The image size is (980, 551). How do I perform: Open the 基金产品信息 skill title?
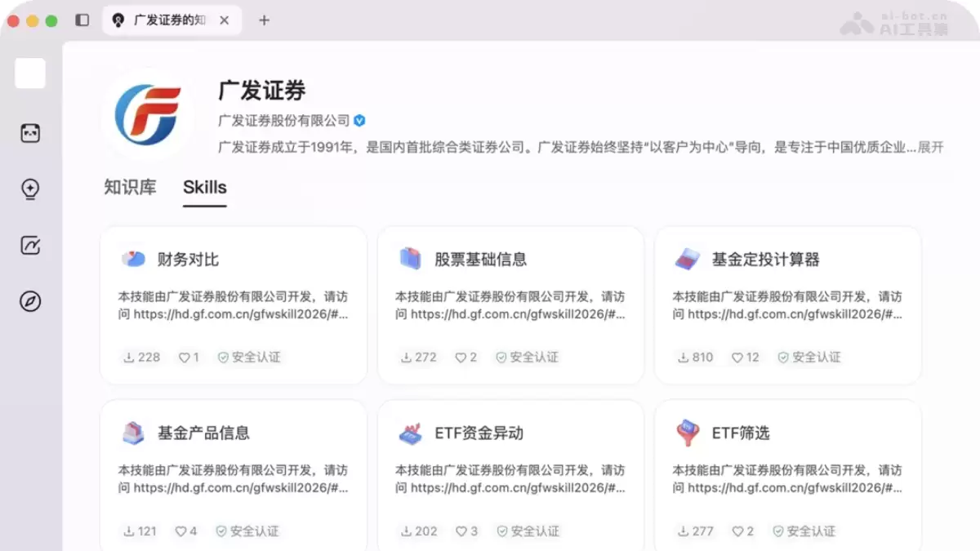click(x=204, y=433)
